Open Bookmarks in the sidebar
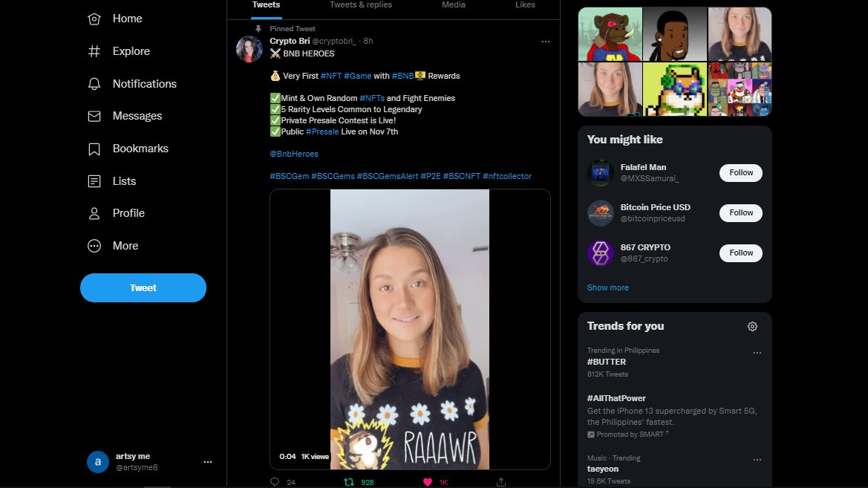 coord(128,149)
